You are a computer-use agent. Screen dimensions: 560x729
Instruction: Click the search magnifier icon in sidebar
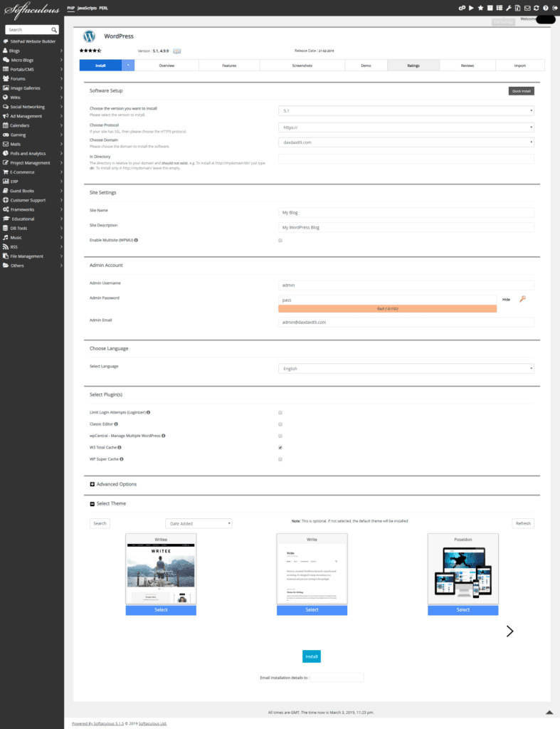pyautogui.click(x=54, y=30)
